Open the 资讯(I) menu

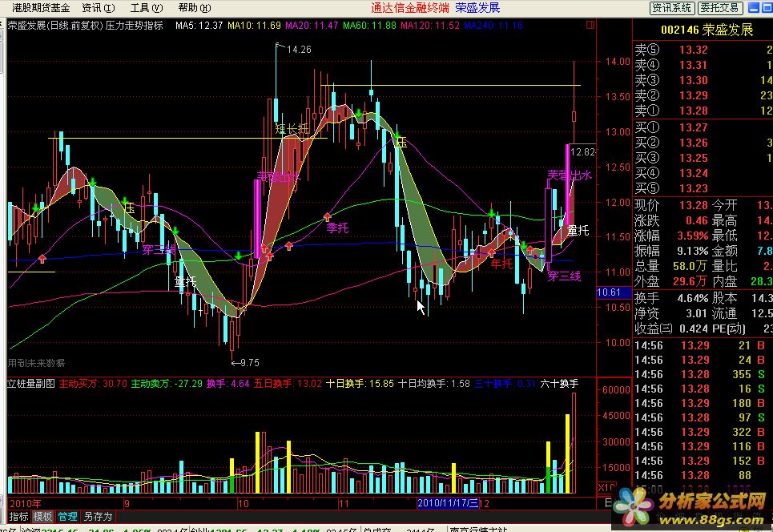coord(98,8)
